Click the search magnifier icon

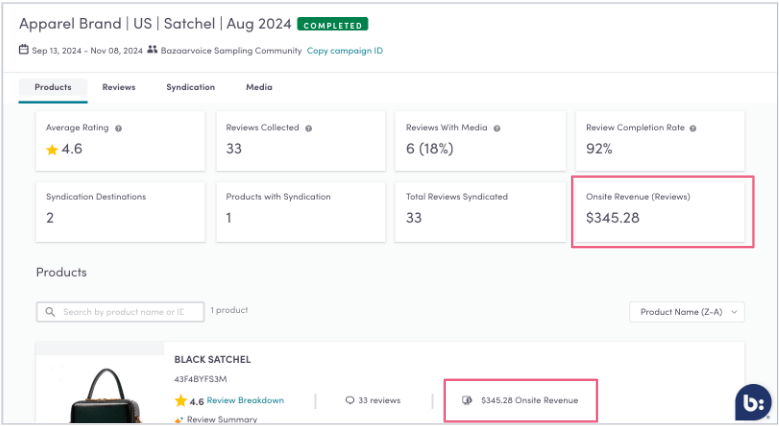click(x=50, y=312)
